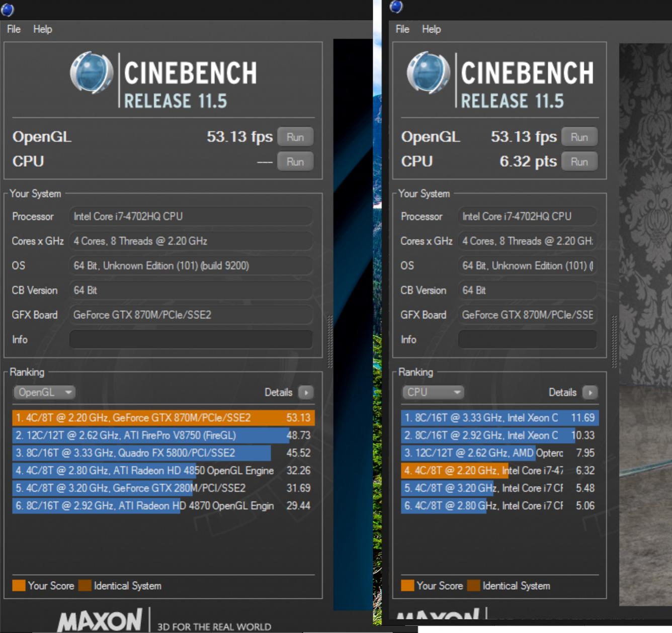
Task: Select ranking row '8C/16T @ 2.92 GHz, ATI Radeon HD 4870'
Action: [163, 506]
